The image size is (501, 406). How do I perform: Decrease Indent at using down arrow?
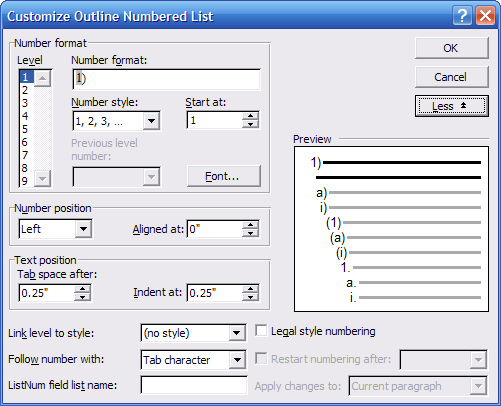pos(250,297)
